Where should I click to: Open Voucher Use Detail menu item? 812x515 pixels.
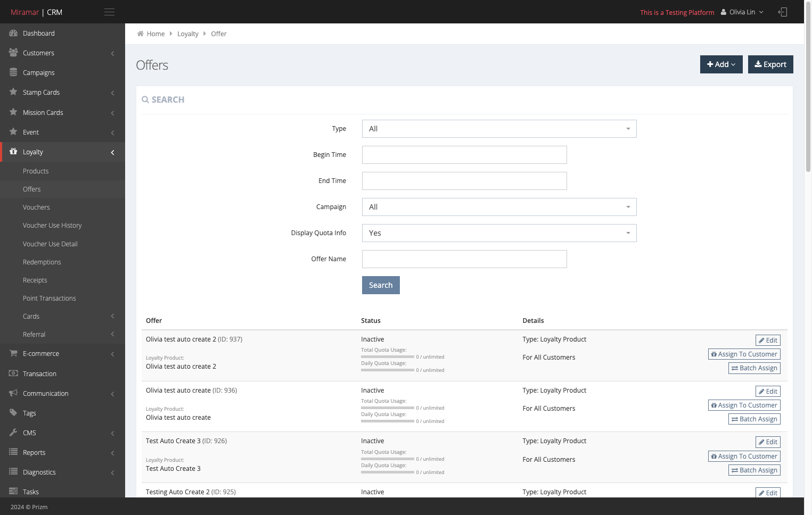(x=50, y=244)
